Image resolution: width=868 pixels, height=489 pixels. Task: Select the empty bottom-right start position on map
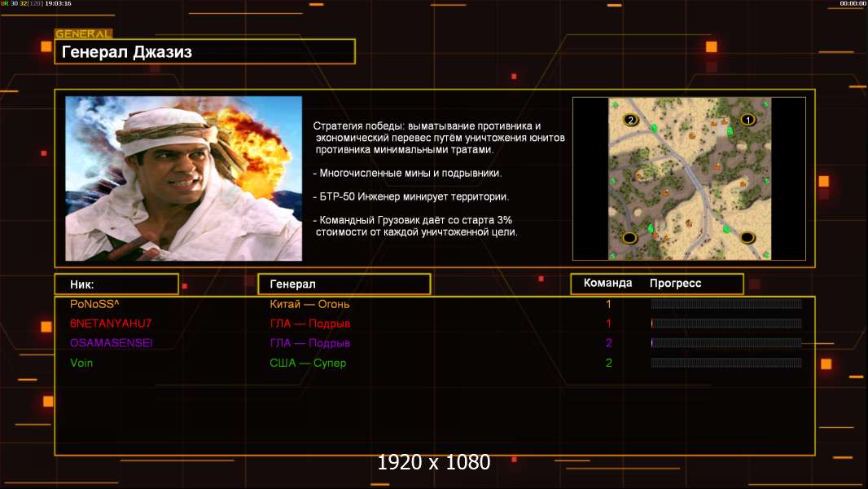point(747,238)
